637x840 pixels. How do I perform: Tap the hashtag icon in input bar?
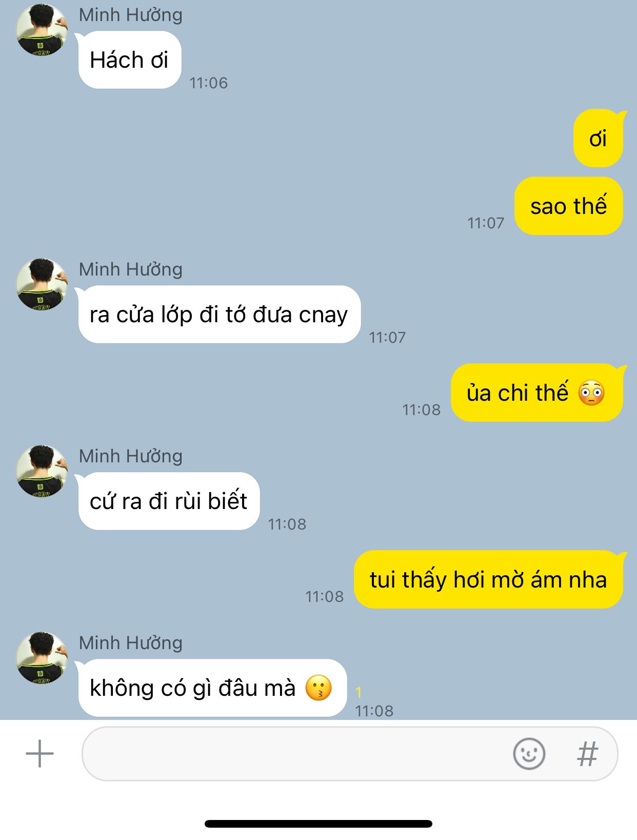coord(588,754)
